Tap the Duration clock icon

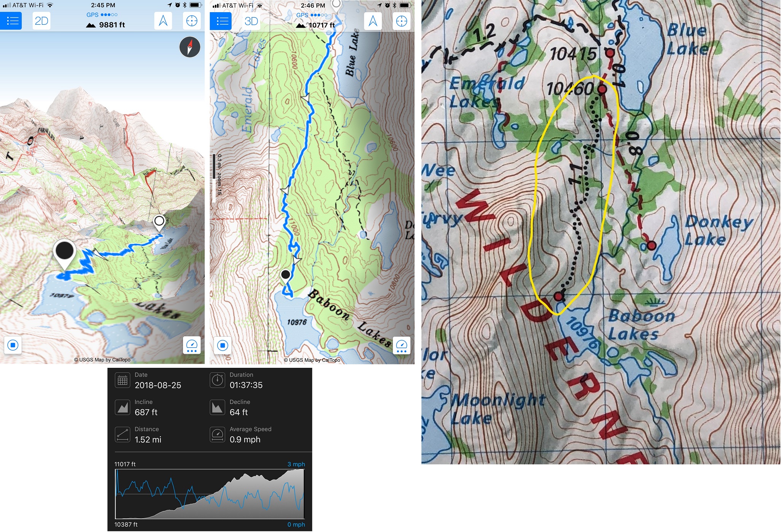(218, 380)
